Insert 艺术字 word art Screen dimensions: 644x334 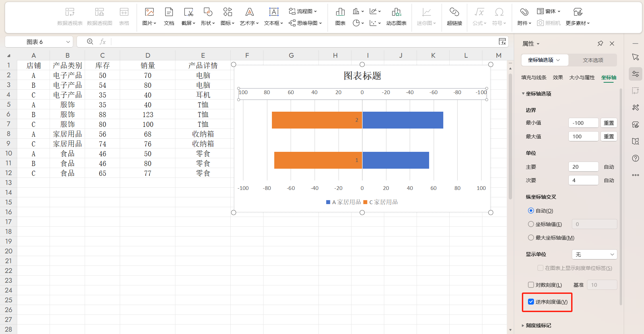249,12
